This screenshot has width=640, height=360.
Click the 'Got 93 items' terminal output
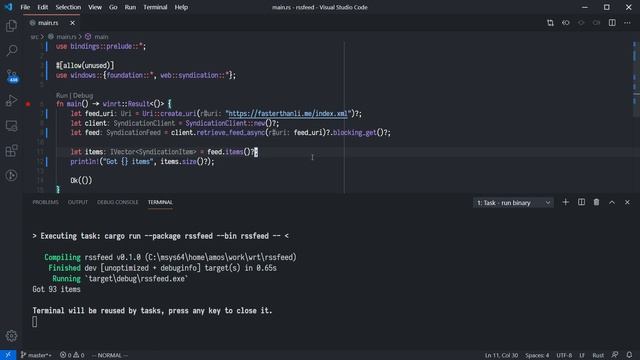point(56,289)
